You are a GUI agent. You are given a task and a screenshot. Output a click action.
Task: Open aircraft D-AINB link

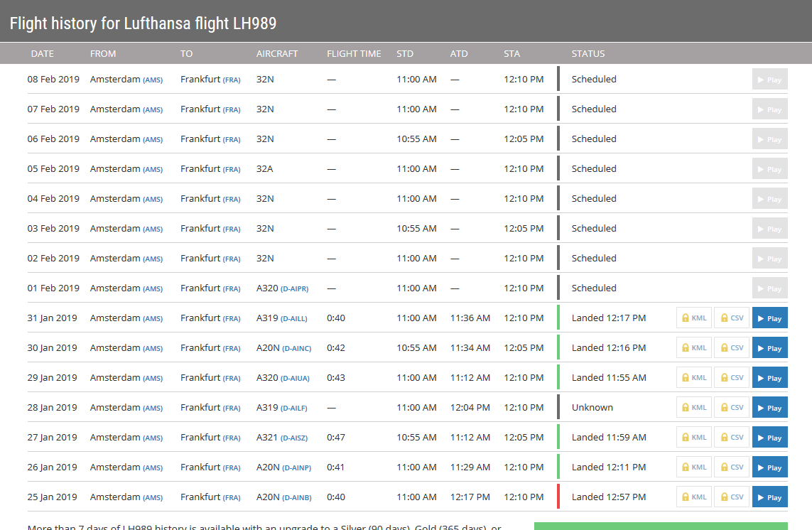297,497
